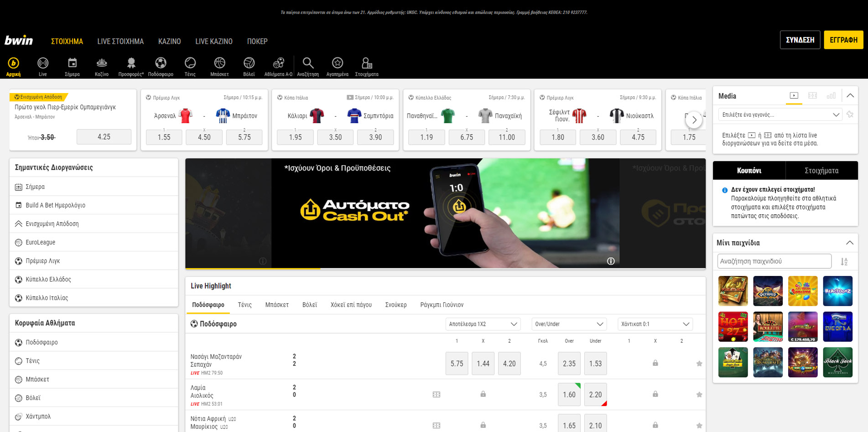
Task: Click the Αναζήτηση παιχνιδιού search field
Action: [x=774, y=261]
